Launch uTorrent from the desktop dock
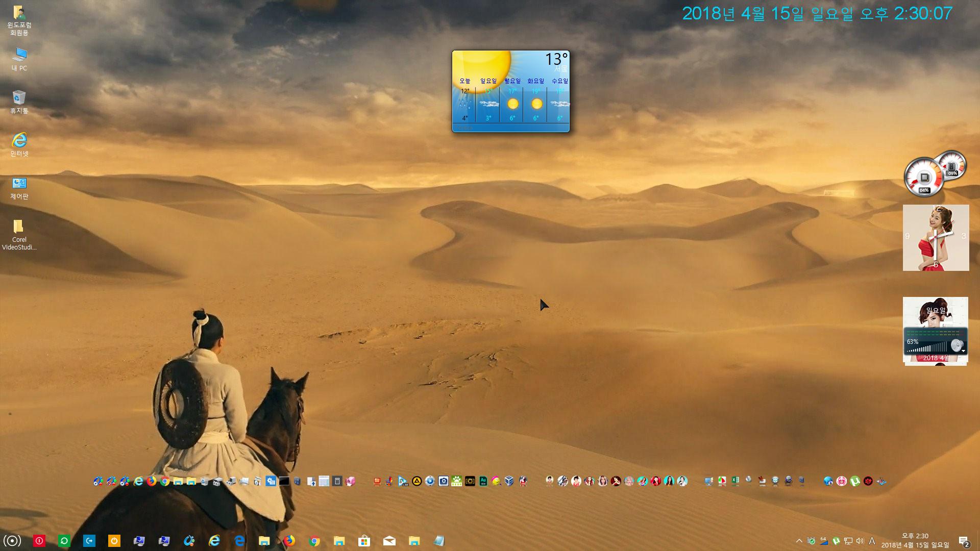Image resolution: width=980 pixels, height=551 pixels. click(x=855, y=481)
